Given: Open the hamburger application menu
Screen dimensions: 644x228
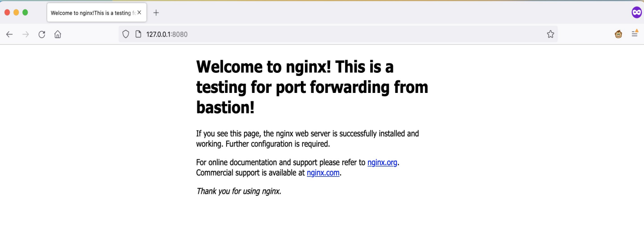Looking at the screenshot, I should [x=635, y=35].
